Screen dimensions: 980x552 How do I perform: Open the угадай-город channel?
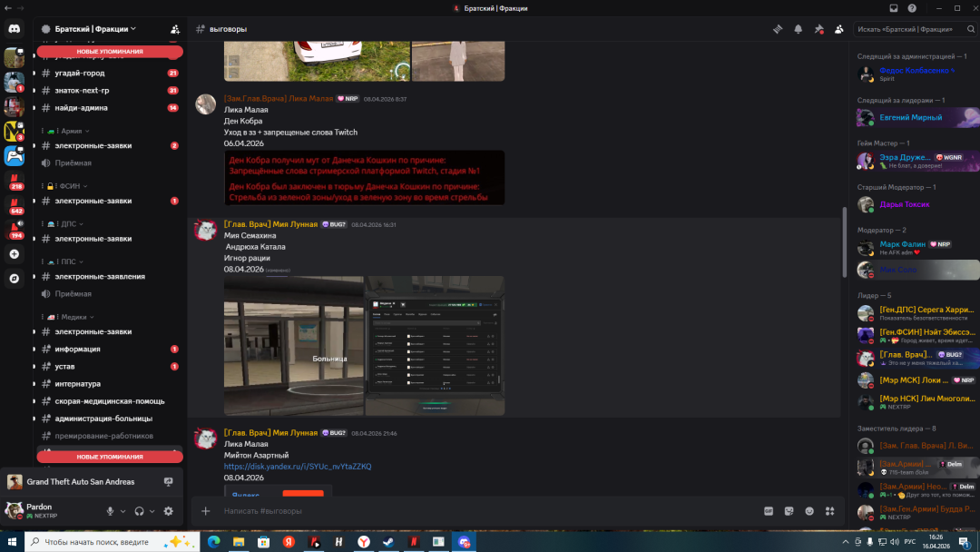[80, 73]
